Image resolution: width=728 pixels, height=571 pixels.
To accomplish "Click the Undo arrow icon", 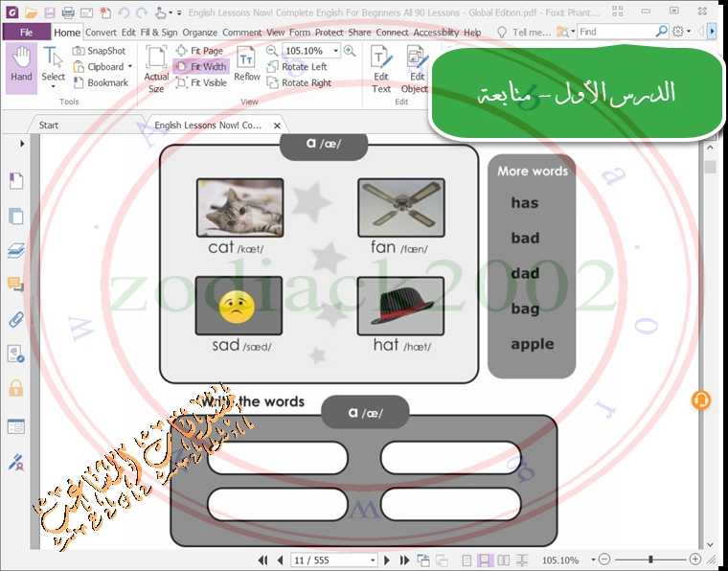I will [x=124, y=12].
